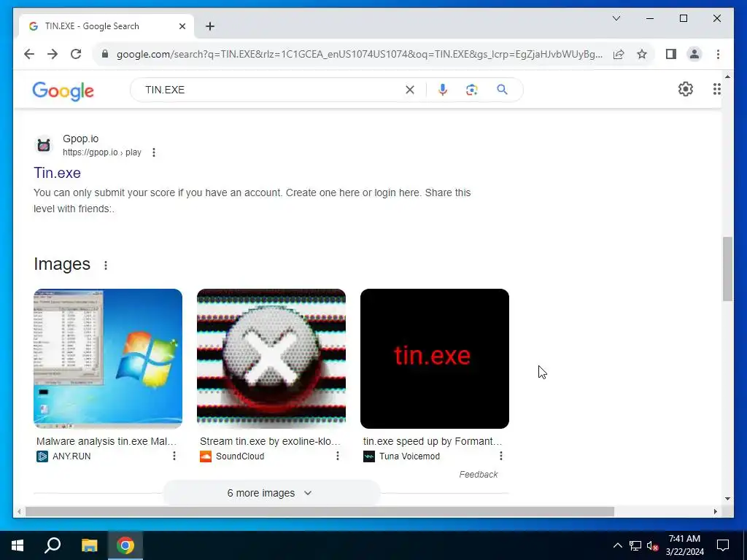
Task: Open the Windows Start menu
Action: pyautogui.click(x=18, y=545)
